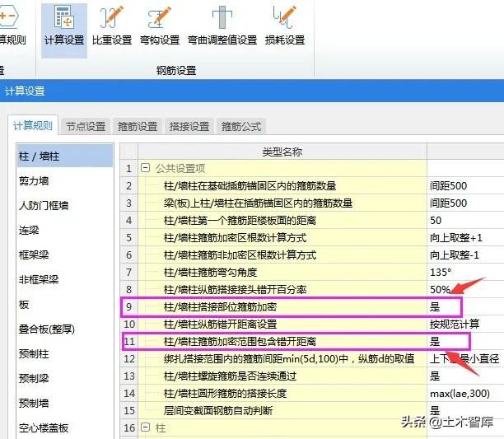Select row 柱/墙柱箍筋加密区根数计算方式

(282, 237)
